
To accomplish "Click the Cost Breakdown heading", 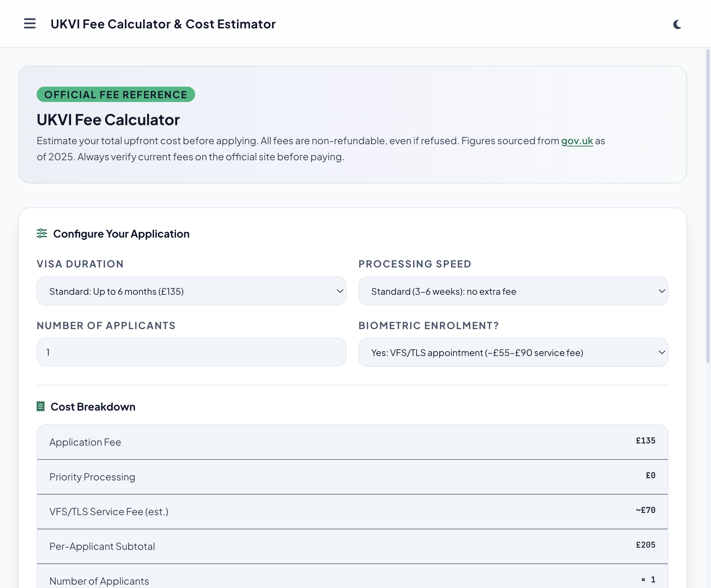I will click(93, 407).
